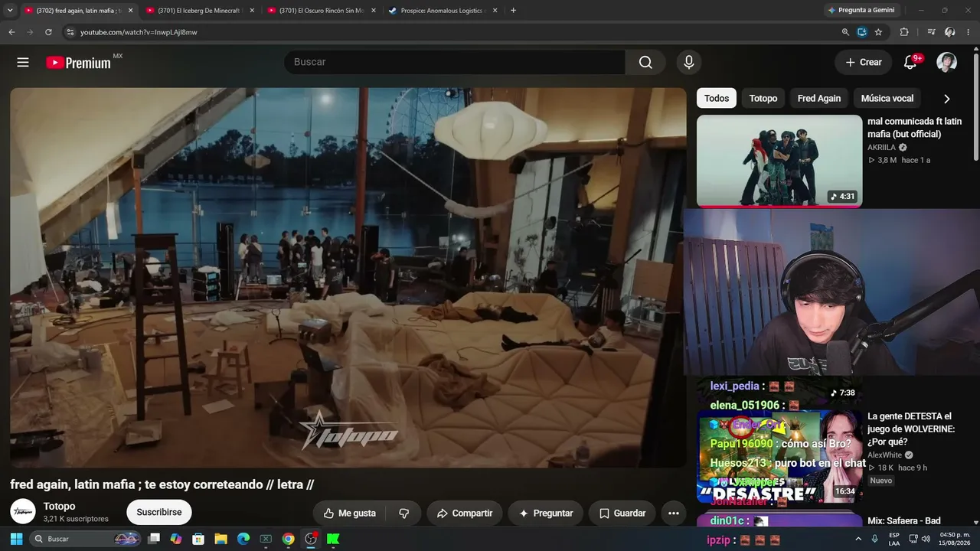Click the mal comunicada video thumbnail
This screenshot has width=980, height=551.
[779, 161]
